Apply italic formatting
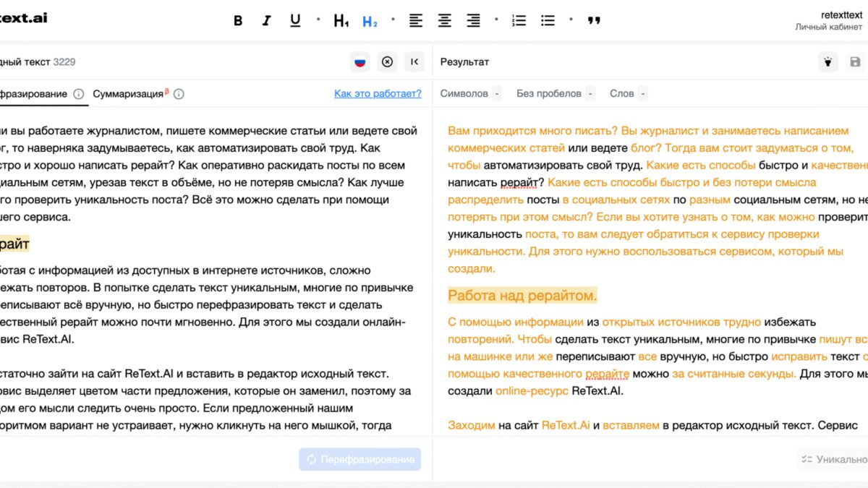 click(265, 20)
